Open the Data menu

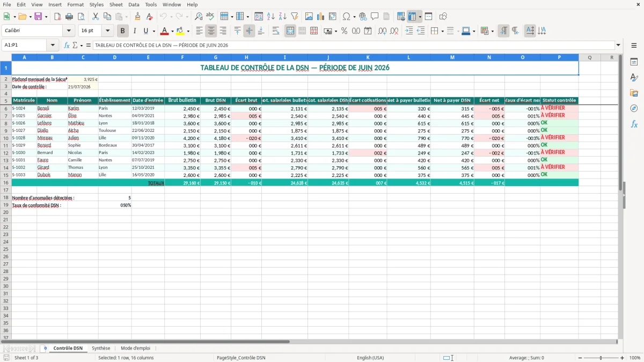coord(134,4)
